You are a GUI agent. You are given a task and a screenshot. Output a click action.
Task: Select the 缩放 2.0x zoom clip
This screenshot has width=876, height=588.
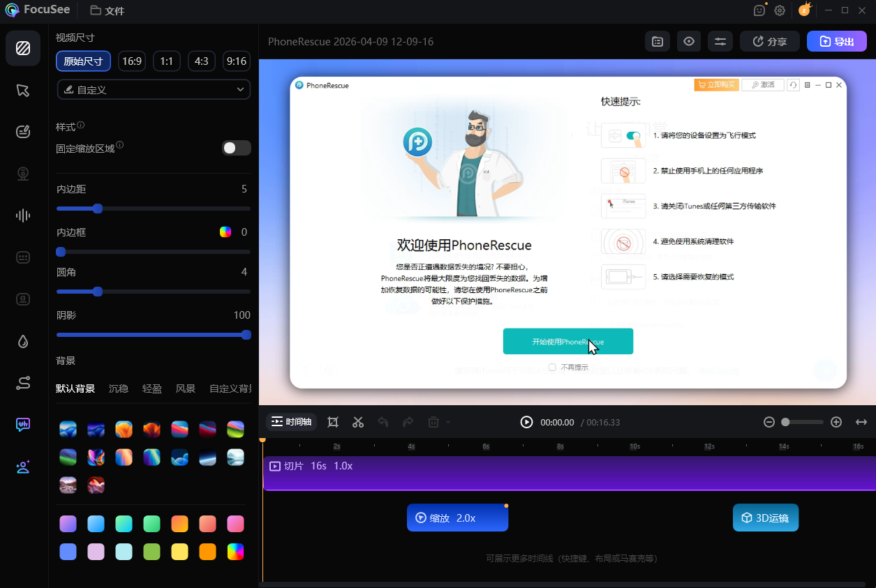point(457,518)
